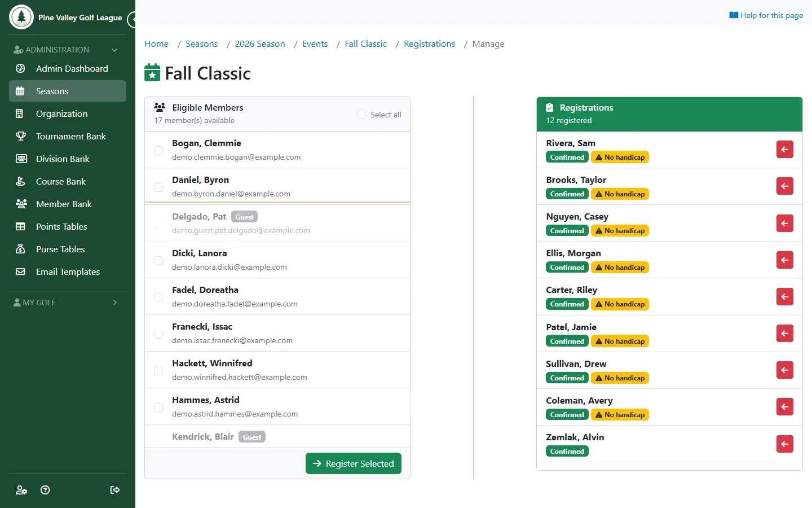This screenshot has height=508, width=812.
Task: Collapse the Administration section
Action: (x=68, y=50)
